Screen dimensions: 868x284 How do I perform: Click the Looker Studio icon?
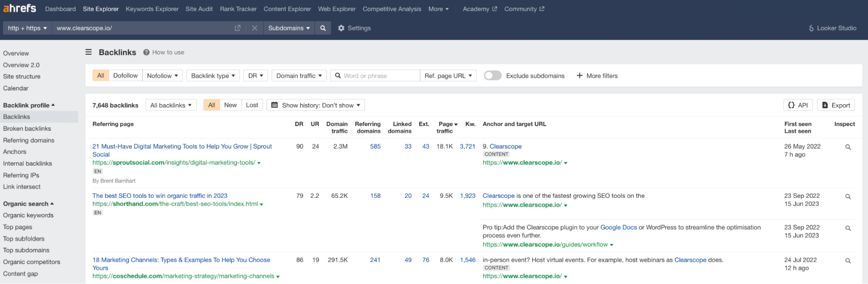tap(811, 28)
